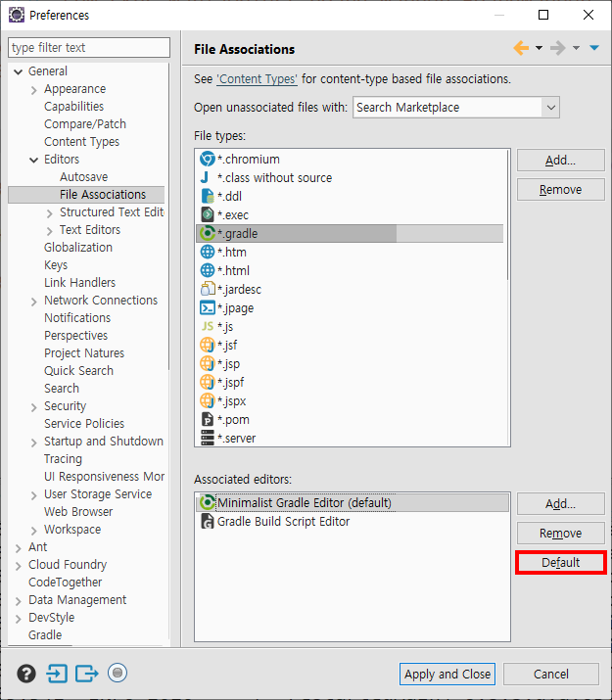
Task: Expand the Network Connections node
Action: (x=34, y=301)
